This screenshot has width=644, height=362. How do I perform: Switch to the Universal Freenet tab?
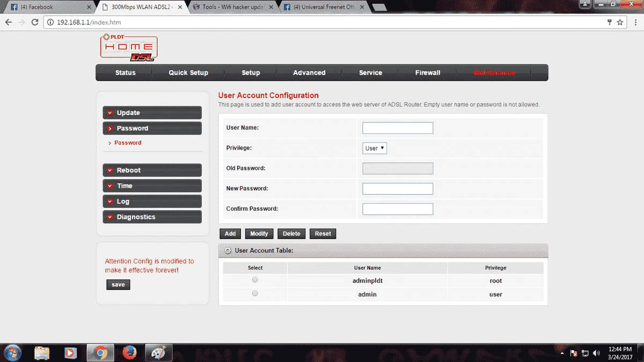tap(323, 7)
